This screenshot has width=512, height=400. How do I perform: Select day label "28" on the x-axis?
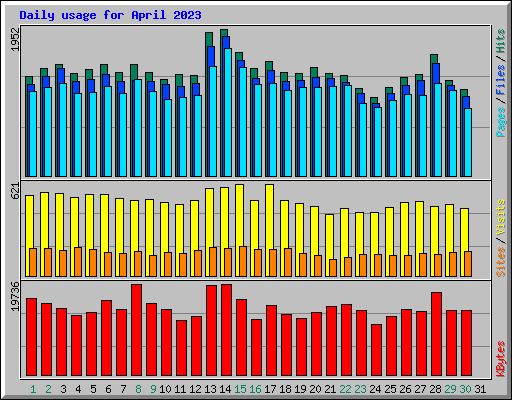coord(435,389)
